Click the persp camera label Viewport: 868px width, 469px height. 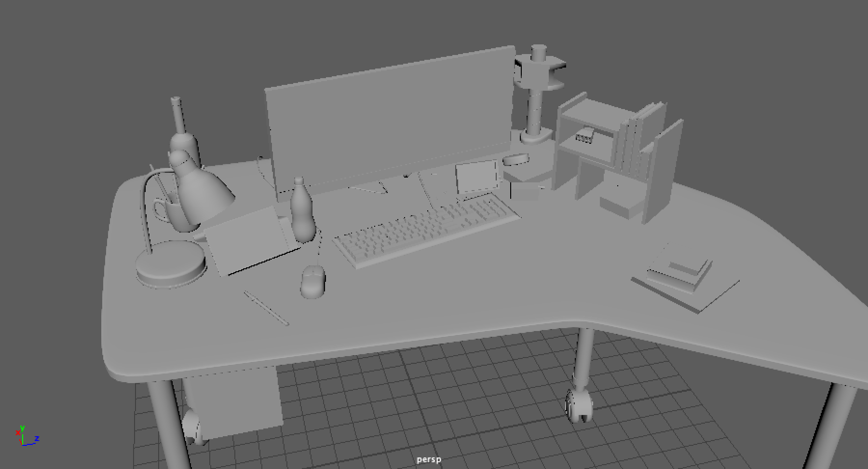coord(429,460)
